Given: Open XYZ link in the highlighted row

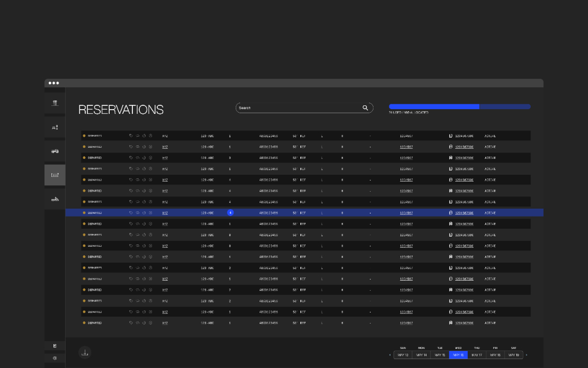Looking at the screenshot, I should click(165, 213).
